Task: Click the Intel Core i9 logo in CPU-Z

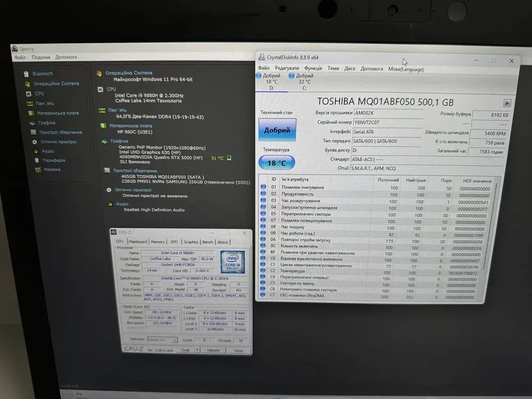Action: tap(232, 262)
